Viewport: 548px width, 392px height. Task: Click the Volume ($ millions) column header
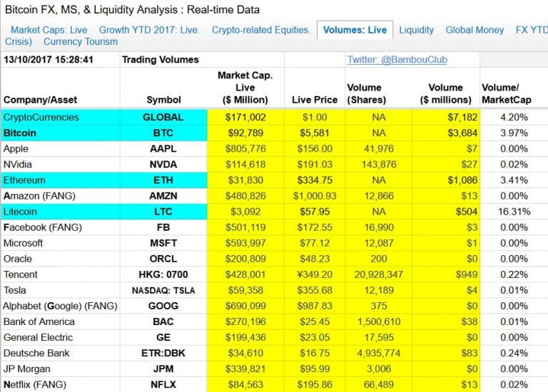tap(445, 93)
